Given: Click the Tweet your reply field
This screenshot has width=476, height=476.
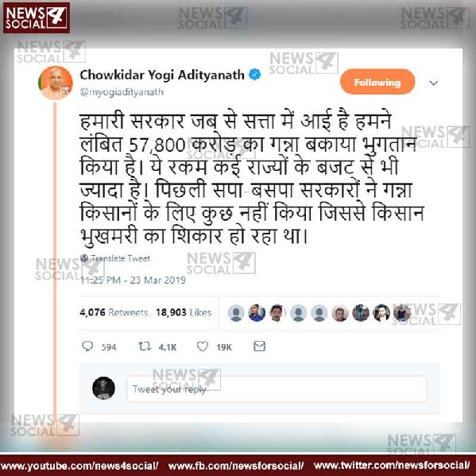Looking at the screenshot, I should (x=277, y=389).
